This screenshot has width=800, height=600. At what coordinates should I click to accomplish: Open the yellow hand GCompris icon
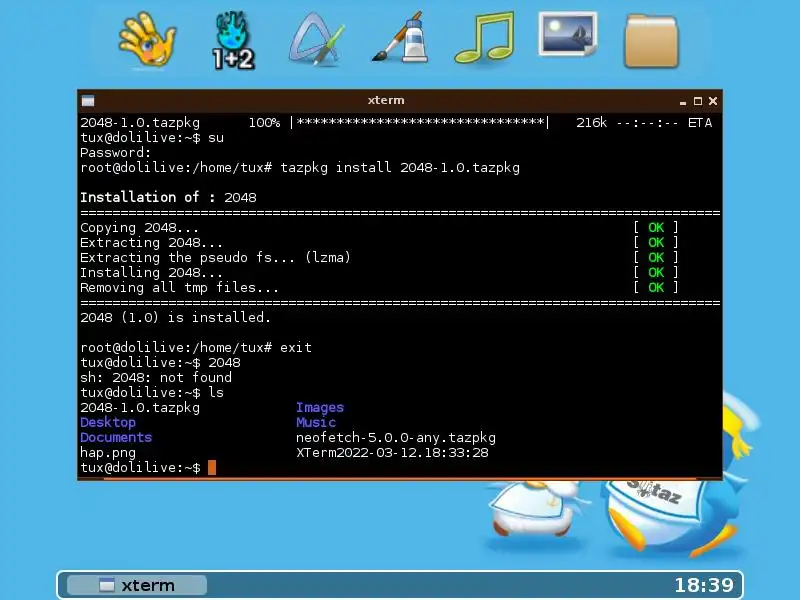coord(147,40)
